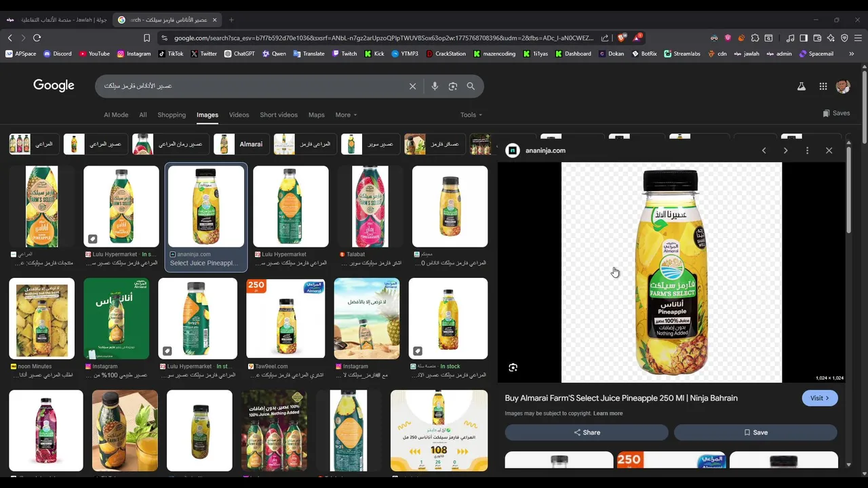Open the noon Minutes pineapple slices thumbnail
Screen dimensions: 868x488
[42, 319]
